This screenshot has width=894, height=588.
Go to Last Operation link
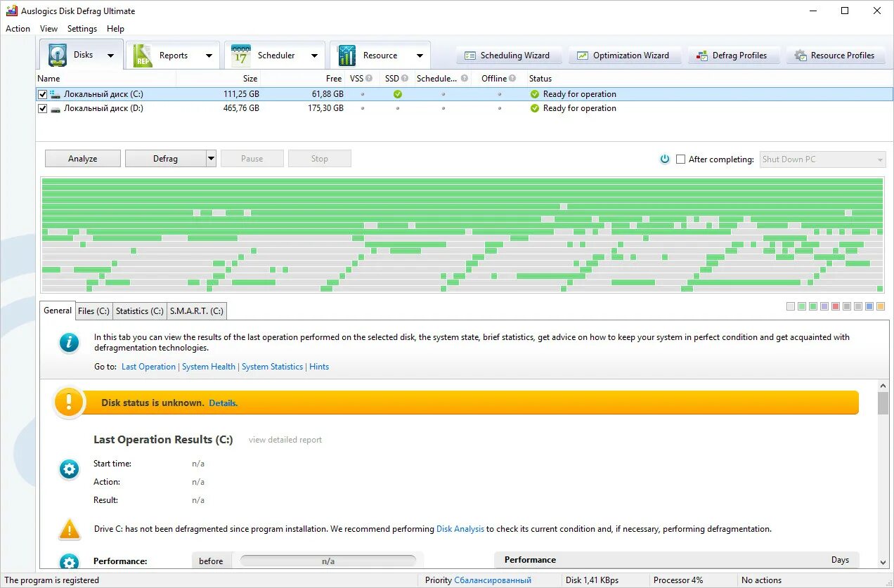(x=148, y=367)
